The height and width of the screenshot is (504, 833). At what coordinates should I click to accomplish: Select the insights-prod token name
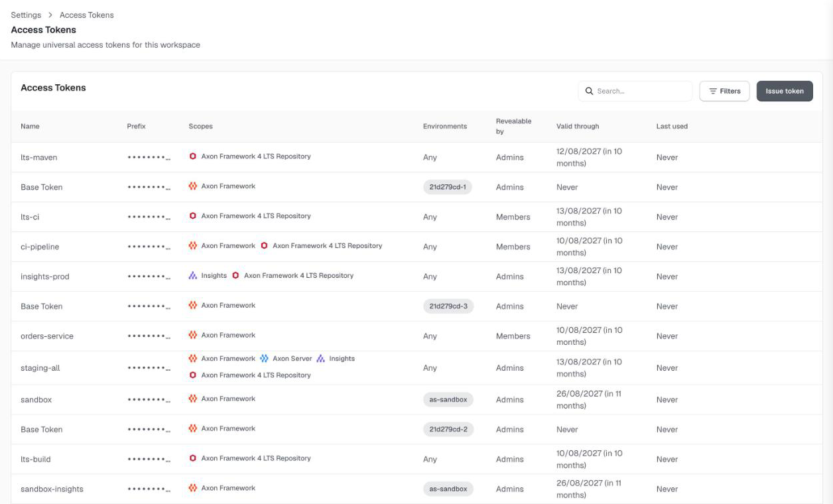point(44,277)
